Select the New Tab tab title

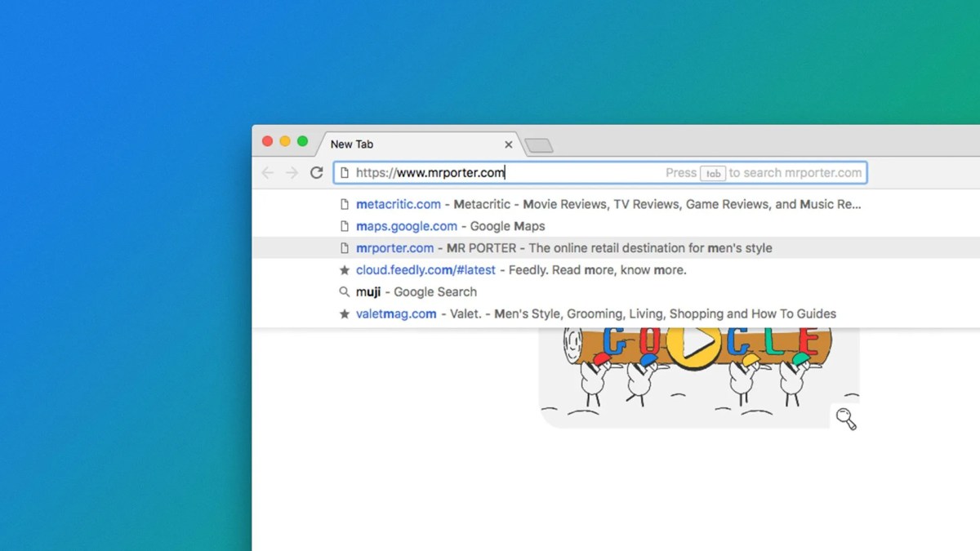tap(352, 144)
